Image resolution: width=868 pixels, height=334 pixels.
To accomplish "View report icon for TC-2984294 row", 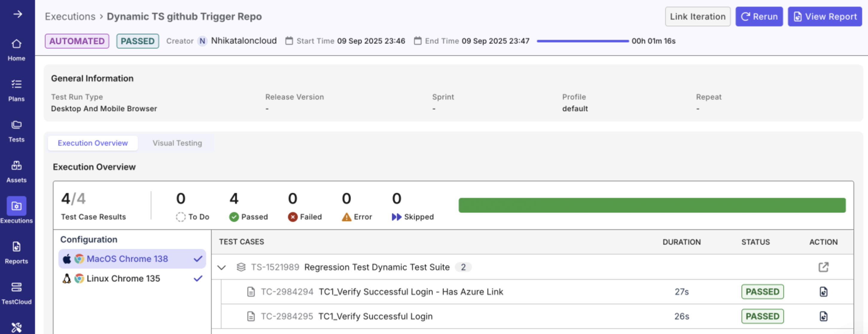I will pos(823,292).
